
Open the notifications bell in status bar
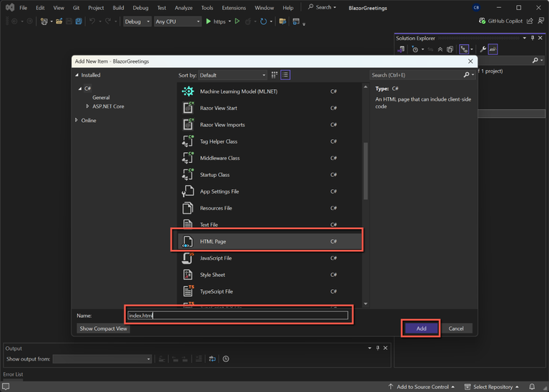coord(532,387)
